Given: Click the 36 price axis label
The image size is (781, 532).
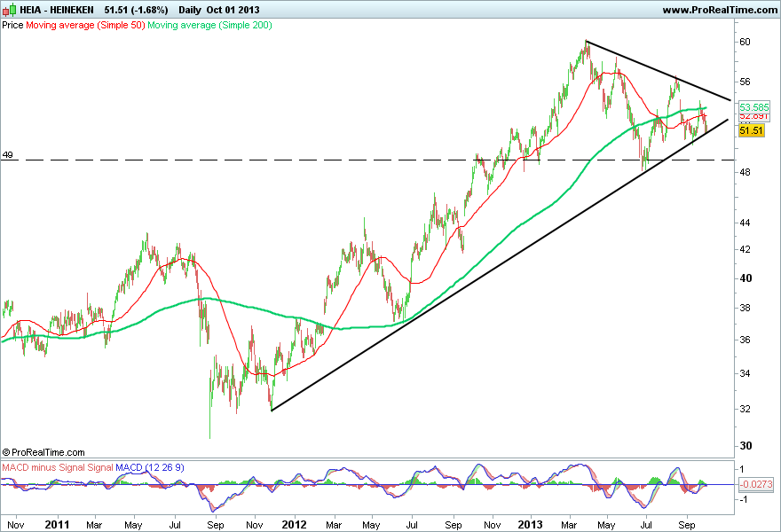Looking at the screenshot, I should coord(745,340).
